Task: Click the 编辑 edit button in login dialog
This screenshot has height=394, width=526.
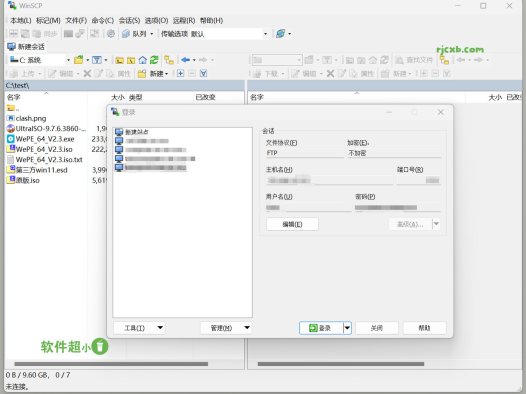Action: coord(292,224)
